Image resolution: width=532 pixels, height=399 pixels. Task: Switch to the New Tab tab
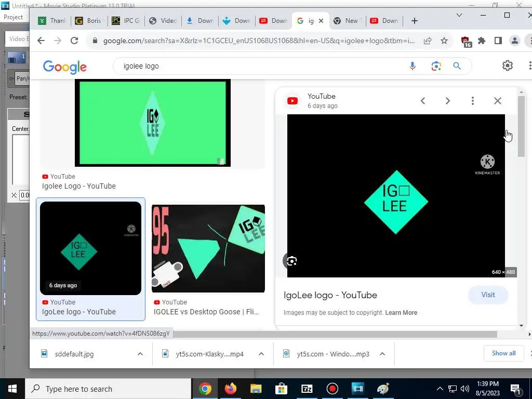[348, 21]
